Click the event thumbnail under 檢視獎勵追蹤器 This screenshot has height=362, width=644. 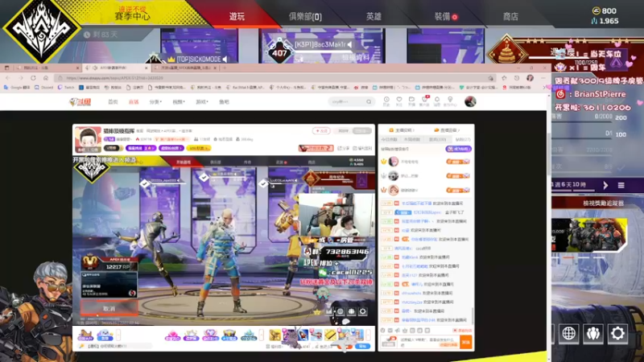[x=589, y=235]
